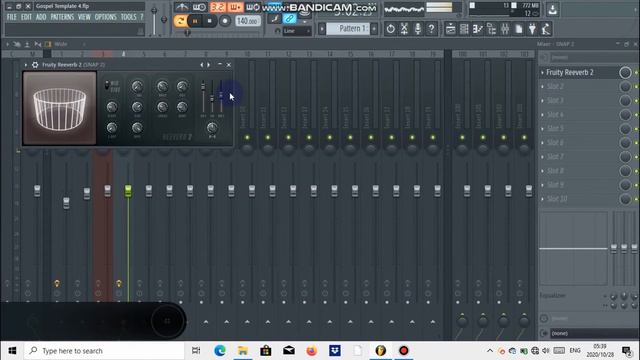Click the lamp/desk toolbar icon
Viewport: 640px width, 360px height.
click(x=546, y=29)
